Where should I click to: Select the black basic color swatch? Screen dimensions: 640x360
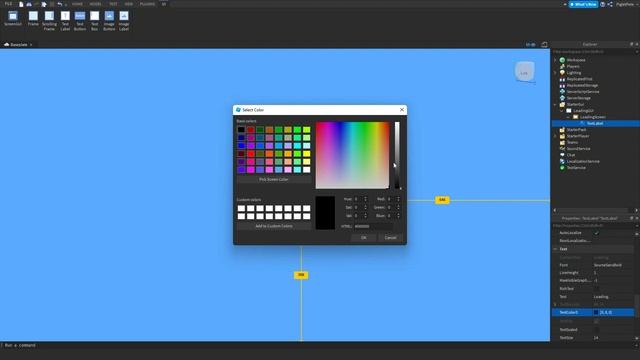(x=241, y=130)
